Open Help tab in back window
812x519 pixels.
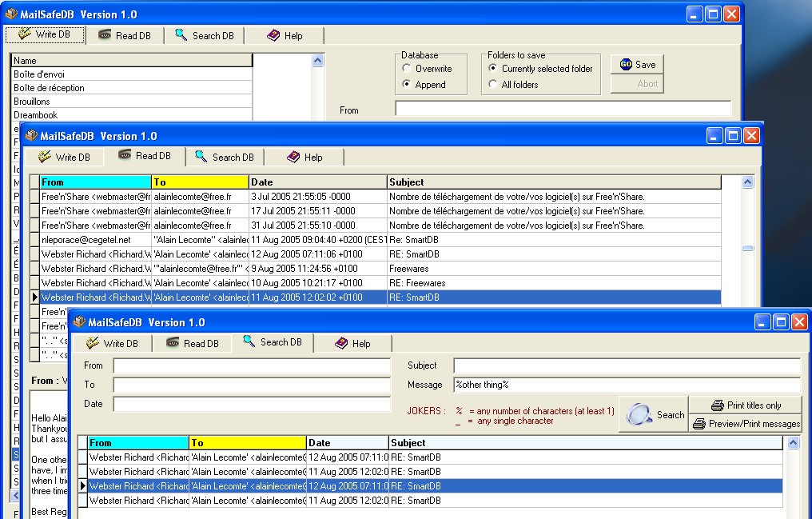(285, 36)
